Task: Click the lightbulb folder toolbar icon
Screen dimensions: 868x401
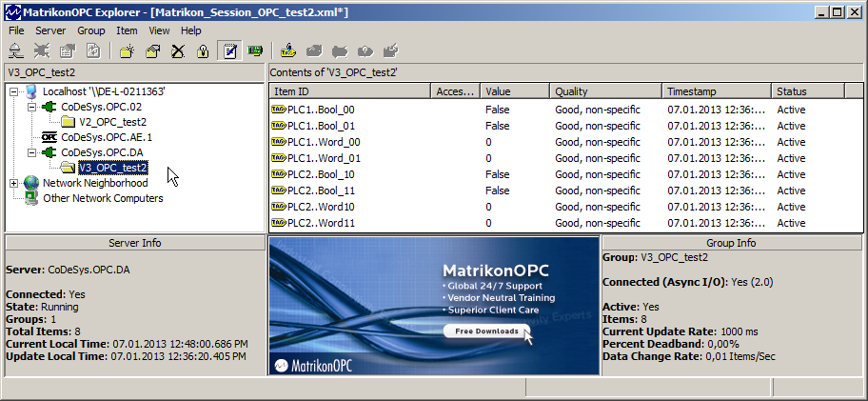Action: [x=203, y=51]
